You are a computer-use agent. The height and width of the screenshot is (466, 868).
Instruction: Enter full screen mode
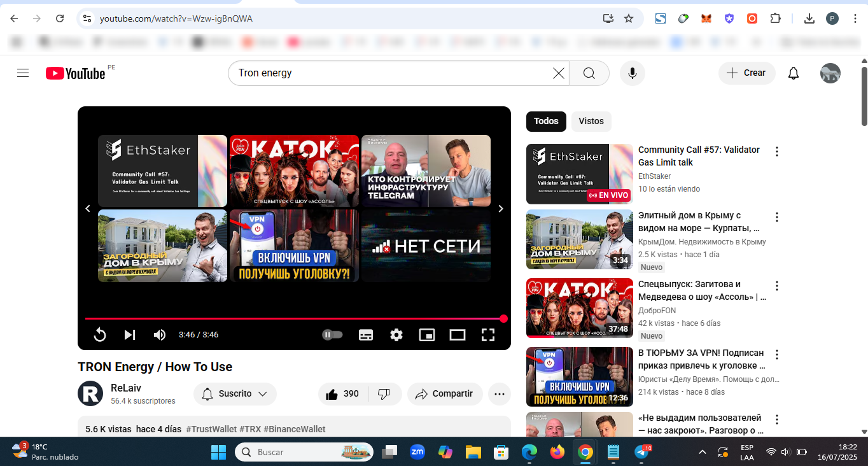[x=488, y=335]
